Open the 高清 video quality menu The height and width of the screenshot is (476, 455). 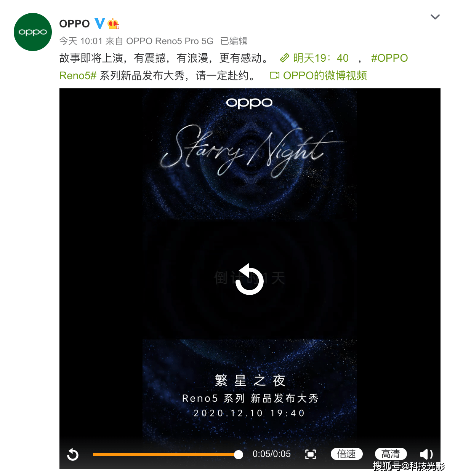(x=391, y=454)
